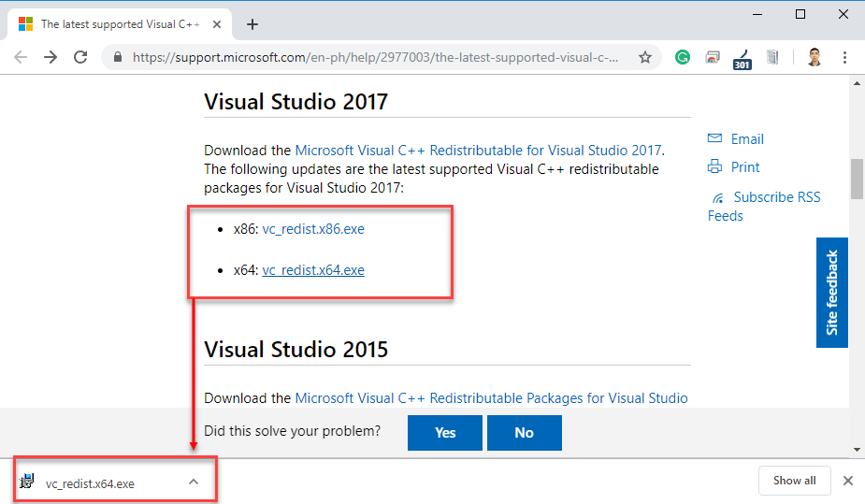Click the vertical scrollbar thumb

click(x=857, y=179)
